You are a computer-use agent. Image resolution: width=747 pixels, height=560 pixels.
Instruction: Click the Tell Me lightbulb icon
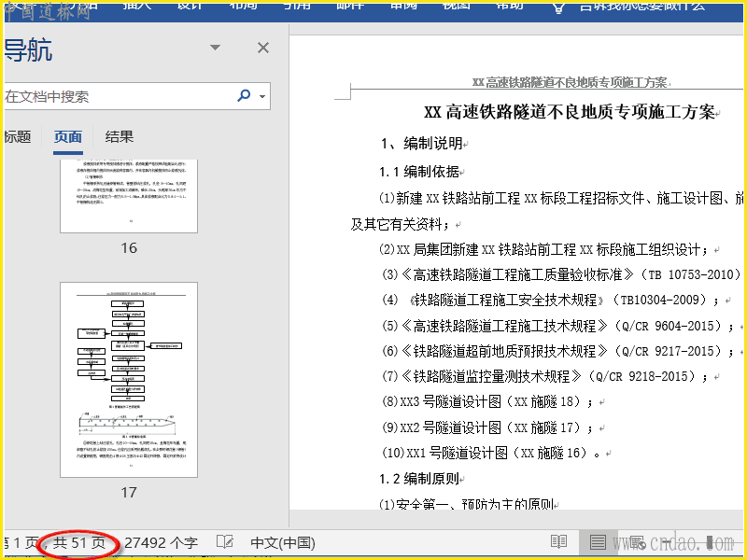click(558, 7)
